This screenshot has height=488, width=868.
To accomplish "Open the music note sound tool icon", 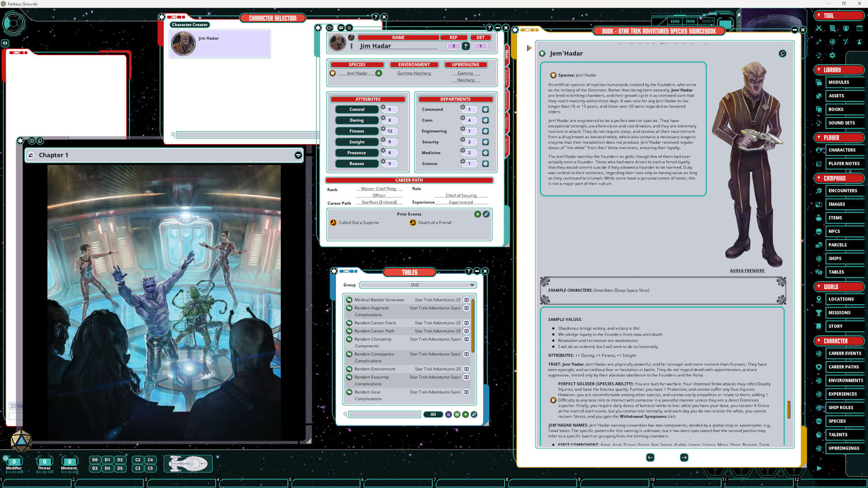I will click(x=819, y=55).
